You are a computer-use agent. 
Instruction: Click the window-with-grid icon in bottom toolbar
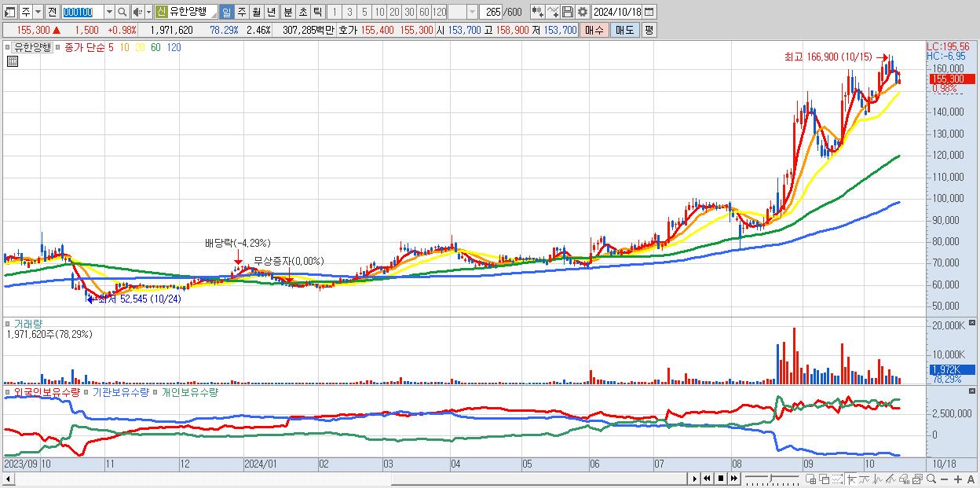click(810, 479)
